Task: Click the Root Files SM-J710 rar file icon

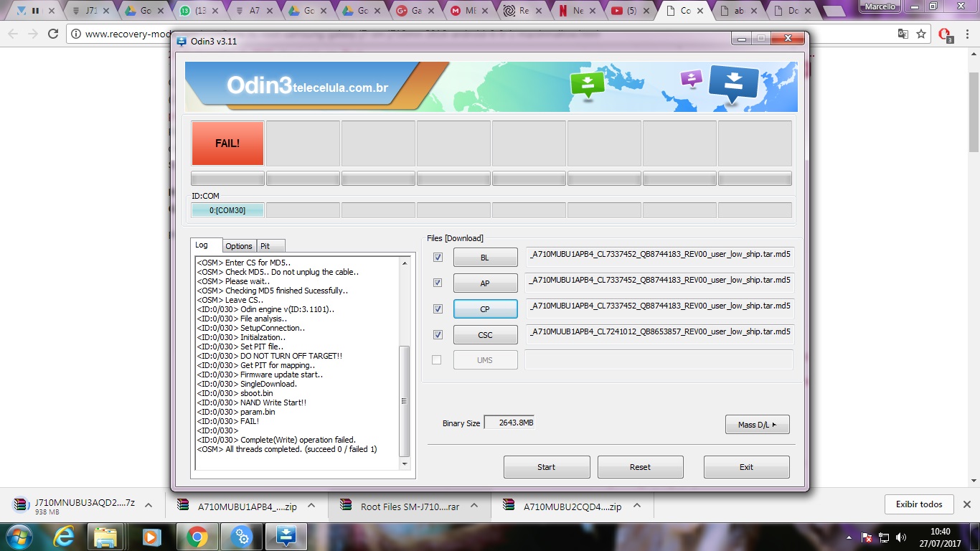Action: pos(347,505)
